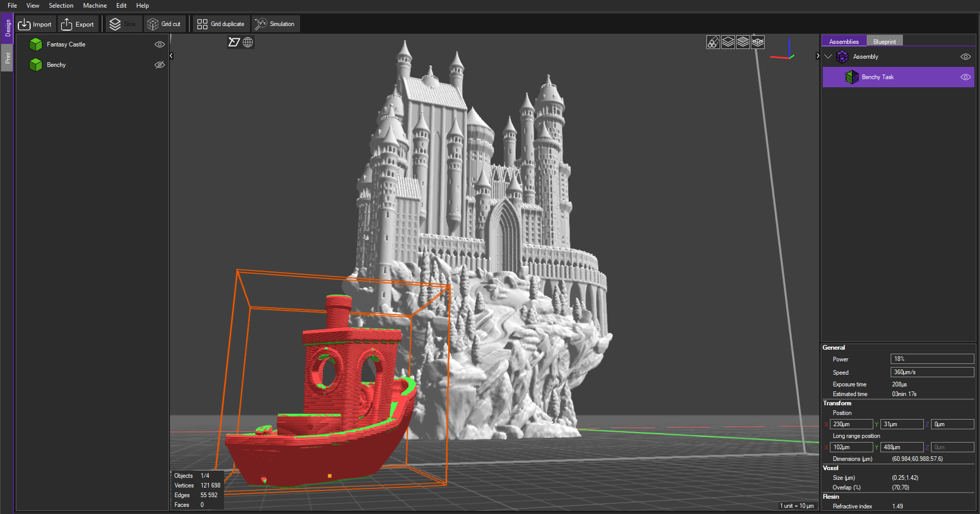Image resolution: width=980 pixels, height=514 pixels.
Task: Click the Voxel Size value (0.25;1.42)
Action: click(905, 478)
